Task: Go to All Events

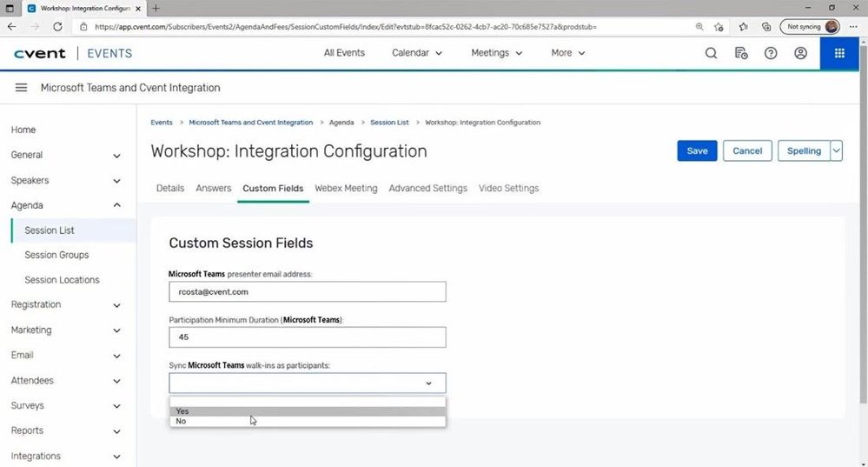Action: click(x=344, y=53)
